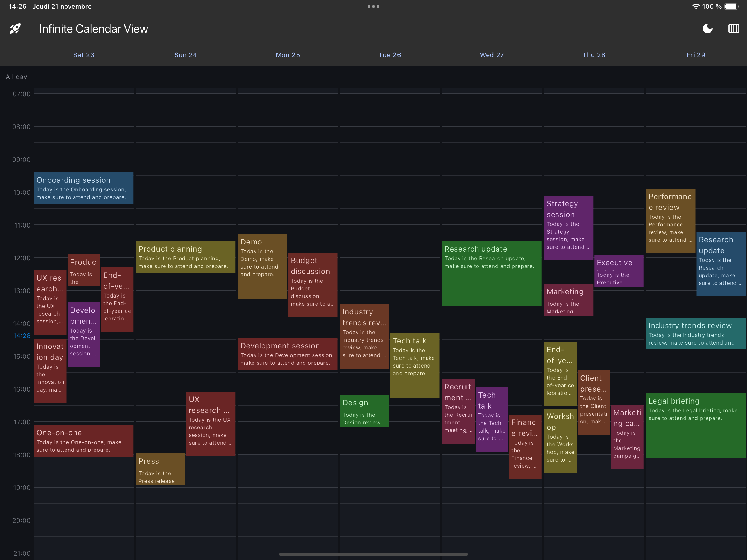Open the Product planning event on Sunday
Screen dimensions: 747x560
(x=185, y=257)
